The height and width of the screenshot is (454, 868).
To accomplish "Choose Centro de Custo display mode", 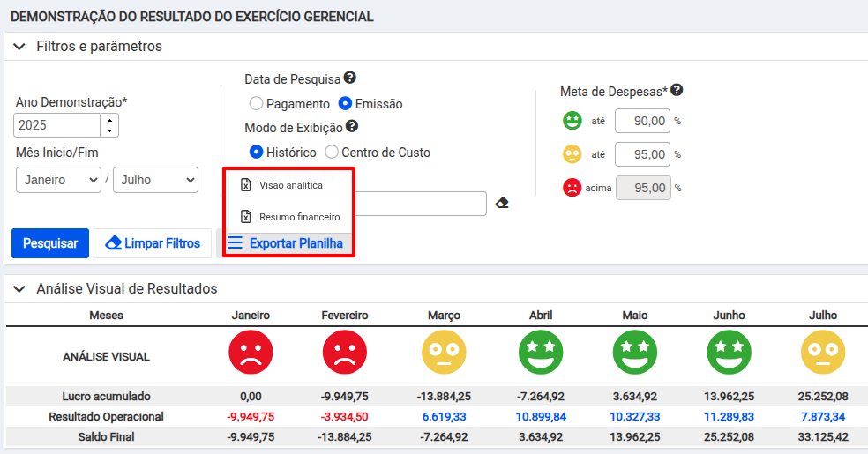I will (332, 152).
